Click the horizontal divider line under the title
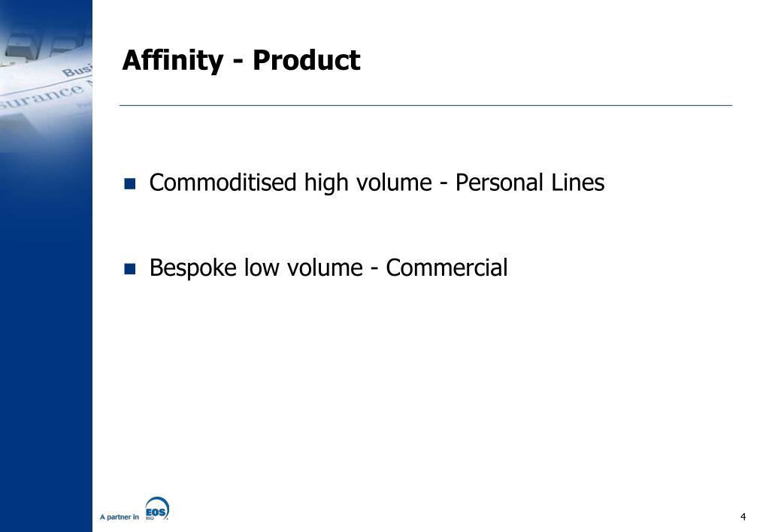 (425, 106)
